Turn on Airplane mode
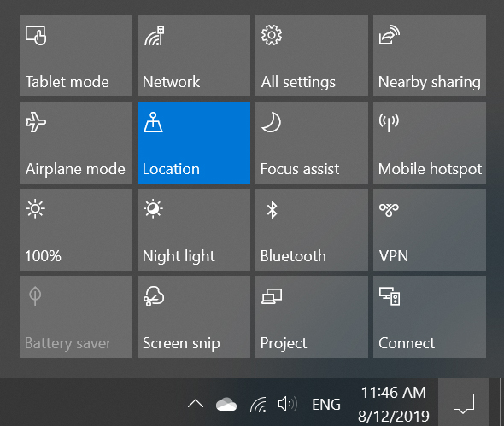Image resolution: width=504 pixels, height=426 pixels. click(x=76, y=143)
